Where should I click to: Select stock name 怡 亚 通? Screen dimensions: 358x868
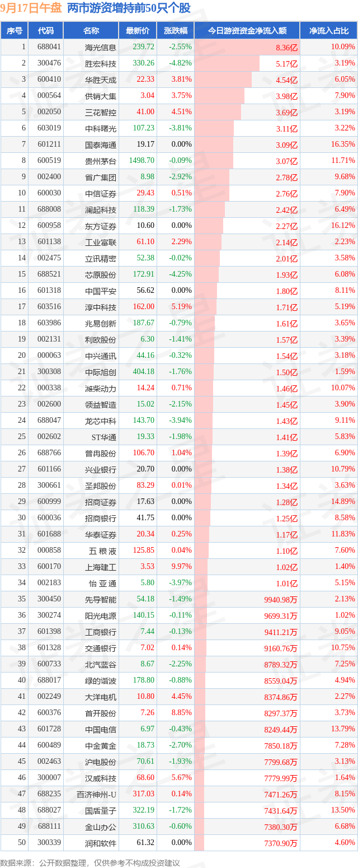coord(103,584)
